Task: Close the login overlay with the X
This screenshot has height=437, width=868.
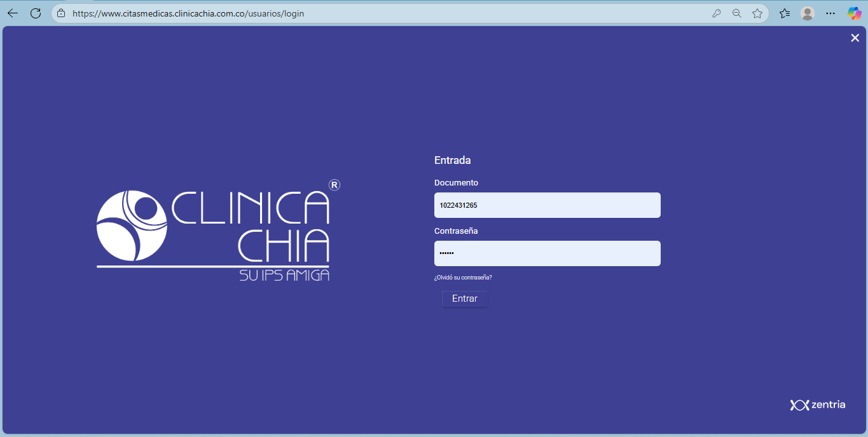Action: 855,38
